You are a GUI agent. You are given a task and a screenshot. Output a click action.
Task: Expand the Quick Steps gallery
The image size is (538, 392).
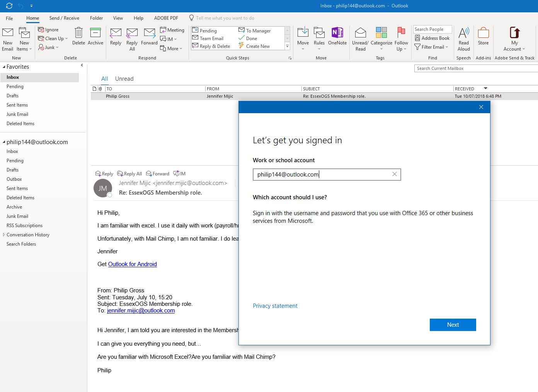[287, 46]
